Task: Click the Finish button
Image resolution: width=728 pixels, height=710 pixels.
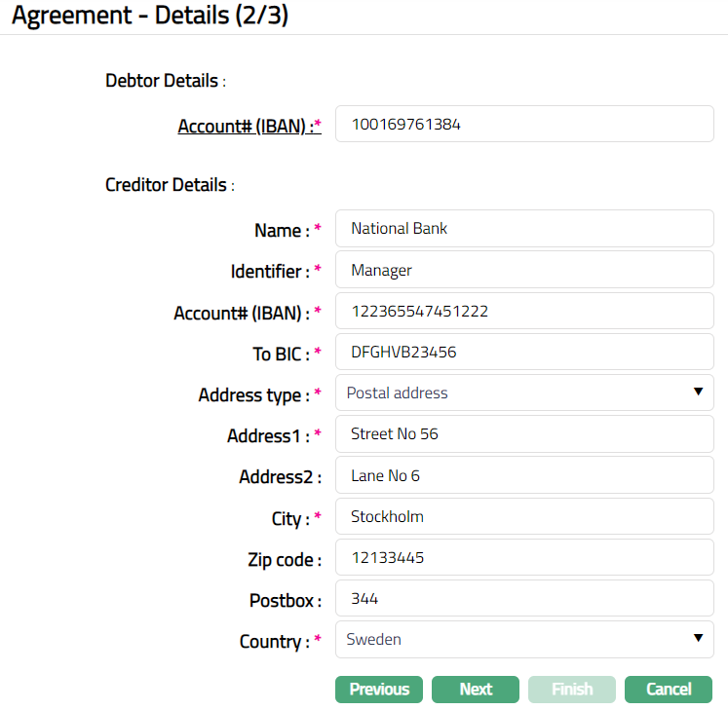Action: point(572,690)
